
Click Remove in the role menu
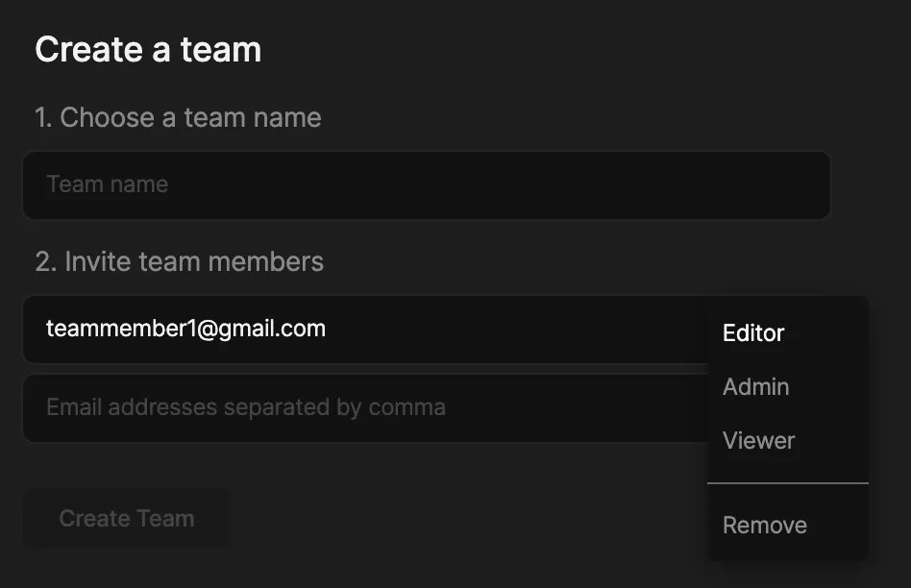(x=764, y=526)
